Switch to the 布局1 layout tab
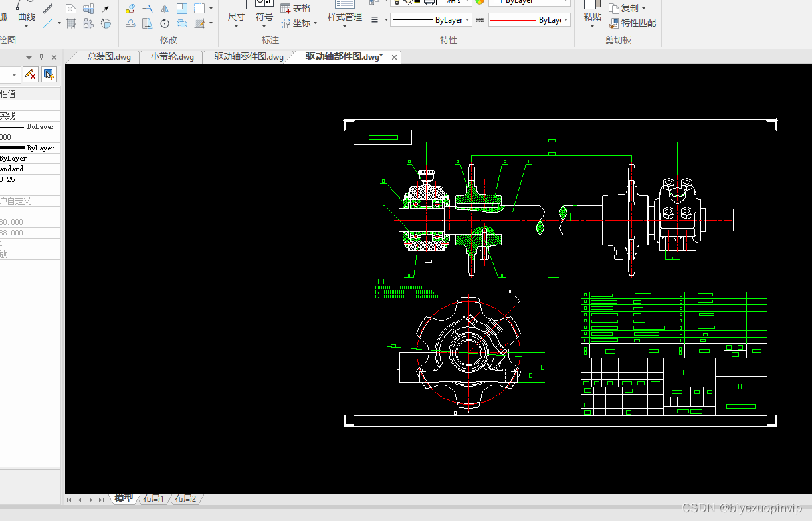 click(153, 499)
